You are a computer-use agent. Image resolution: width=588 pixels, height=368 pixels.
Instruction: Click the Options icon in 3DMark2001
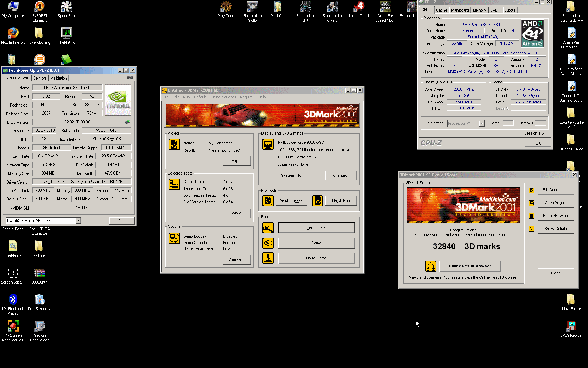[x=174, y=238]
